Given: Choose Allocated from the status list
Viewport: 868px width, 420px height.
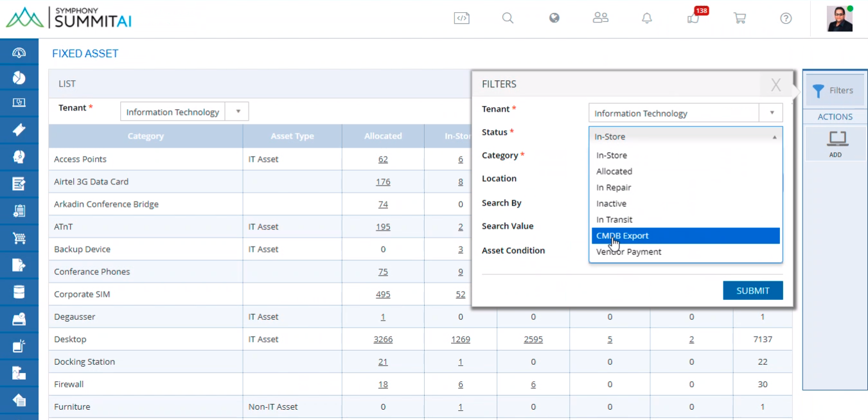Looking at the screenshot, I should tap(686, 171).
